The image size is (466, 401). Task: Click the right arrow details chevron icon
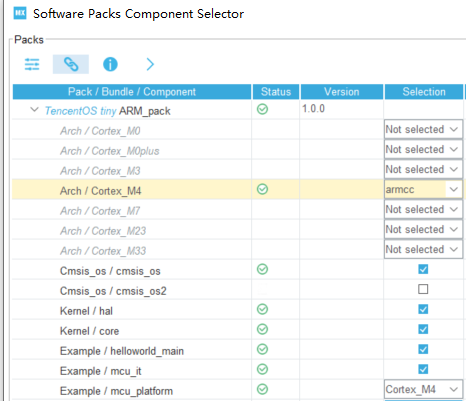(x=150, y=64)
